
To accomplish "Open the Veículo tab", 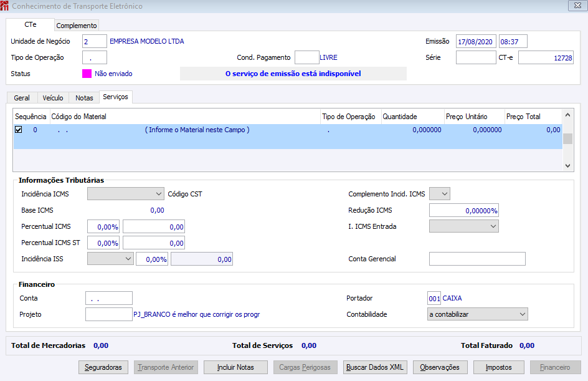I will tap(53, 98).
